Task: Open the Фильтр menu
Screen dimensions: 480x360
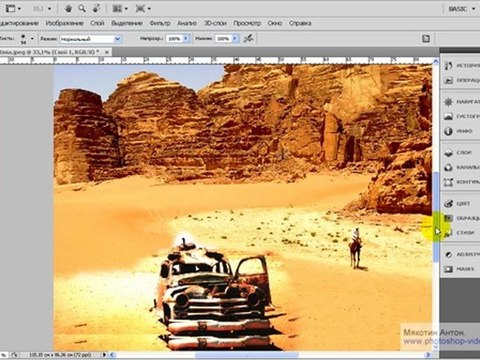Action: pos(160,23)
